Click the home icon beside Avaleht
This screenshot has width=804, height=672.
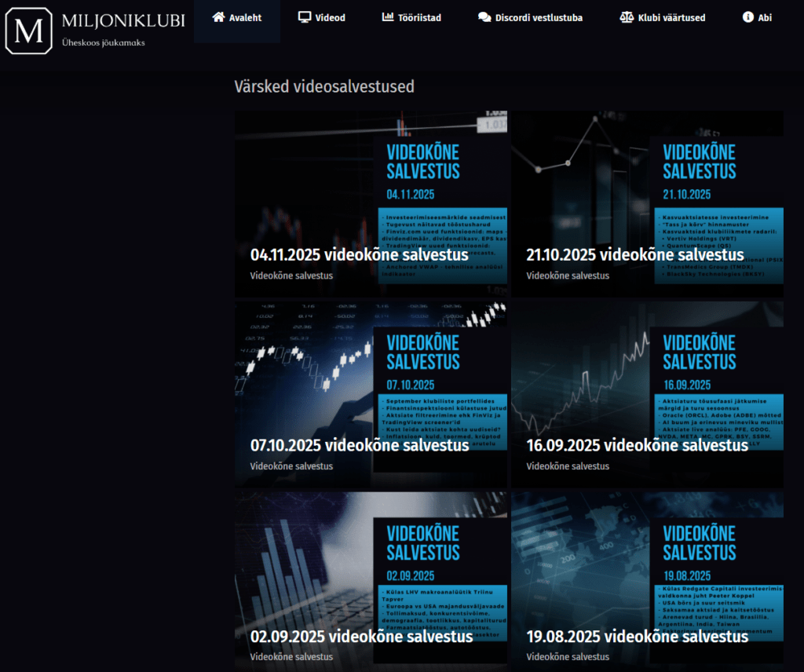click(218, 17)
